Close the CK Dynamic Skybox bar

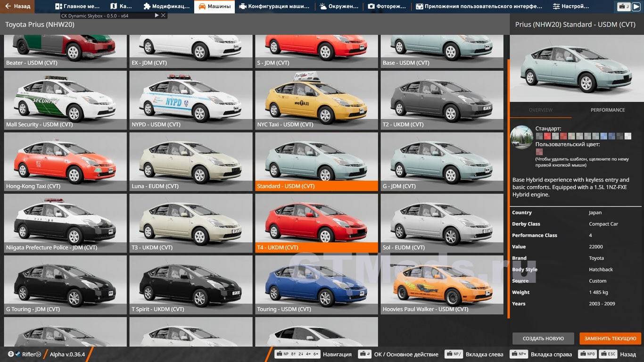[x=163, y=16]
